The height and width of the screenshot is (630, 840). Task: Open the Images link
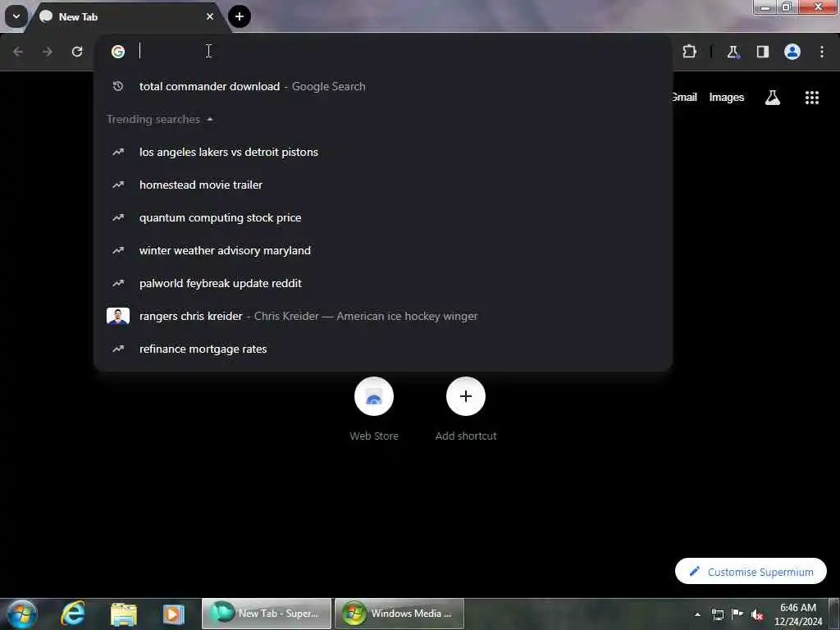(727, 97)
